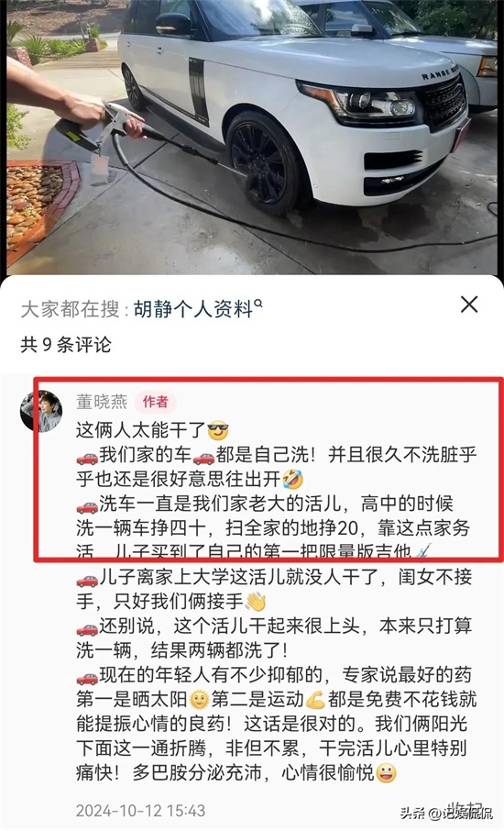Tap the 共 9 条评论 comment count header

66,345
